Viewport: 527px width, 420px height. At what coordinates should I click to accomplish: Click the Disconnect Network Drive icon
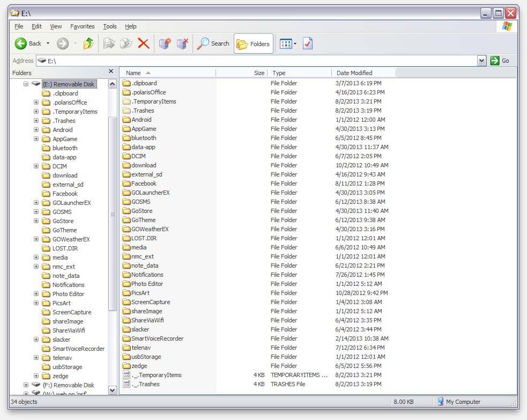coord(182,43)
